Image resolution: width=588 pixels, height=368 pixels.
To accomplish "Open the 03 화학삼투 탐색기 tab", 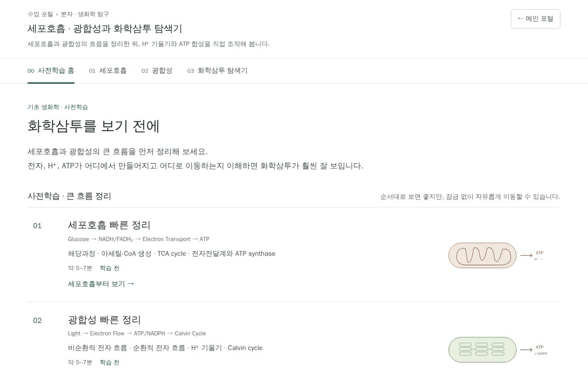I will click(x=217, y=70).
